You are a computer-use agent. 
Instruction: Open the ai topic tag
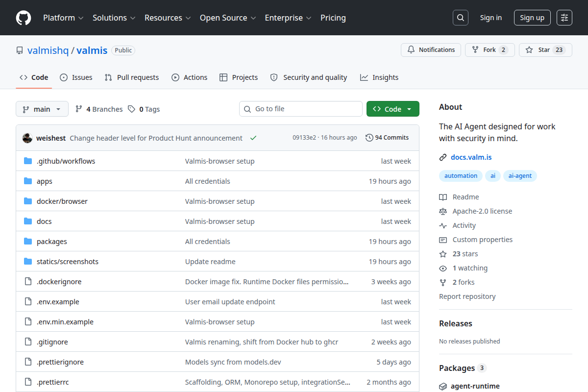[x=493, y=176]
